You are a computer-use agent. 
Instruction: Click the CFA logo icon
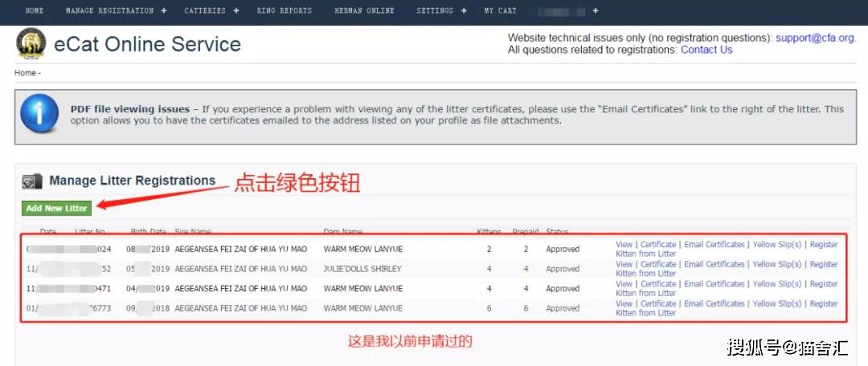tap(31, 44)
